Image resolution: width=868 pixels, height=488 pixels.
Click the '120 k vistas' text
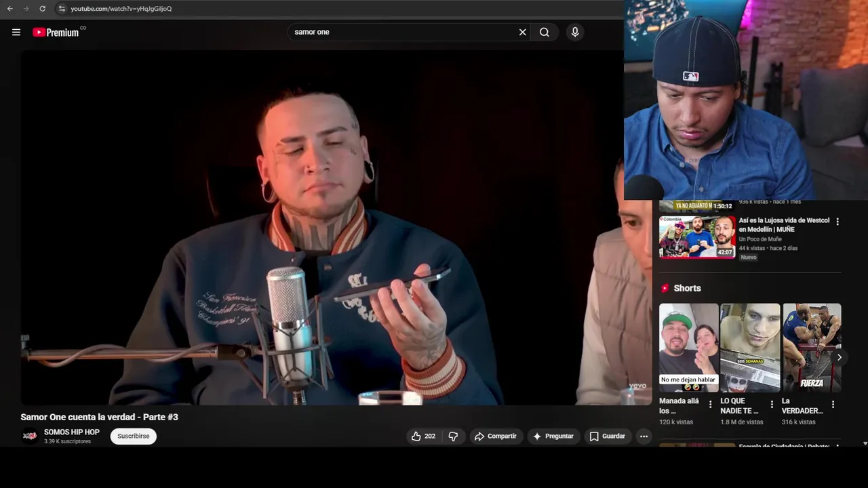click(676, 422)
